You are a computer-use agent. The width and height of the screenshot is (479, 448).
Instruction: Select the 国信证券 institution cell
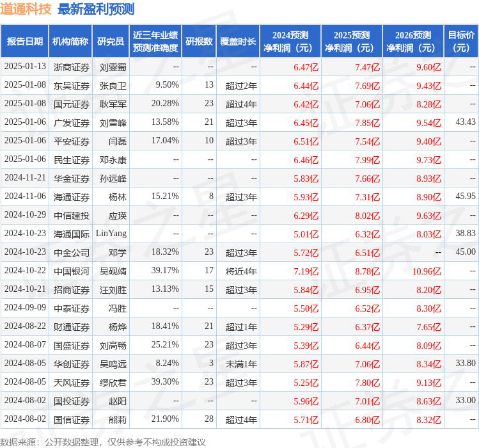click(x=72, y=420)
